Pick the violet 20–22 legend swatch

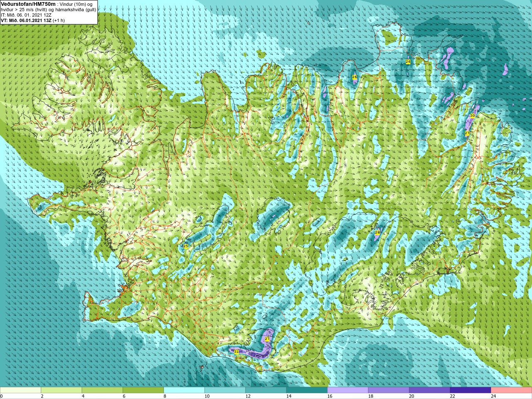pyautogui.click(x=430, y=390)
